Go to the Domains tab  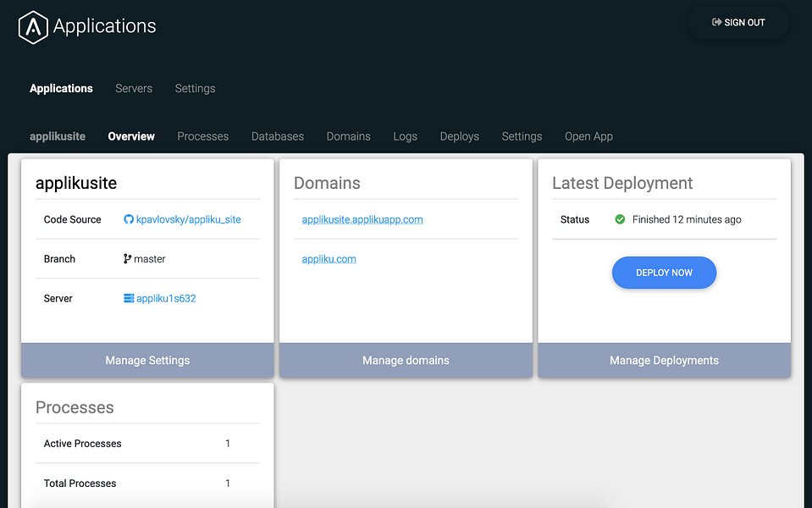[x=348, y=136]
